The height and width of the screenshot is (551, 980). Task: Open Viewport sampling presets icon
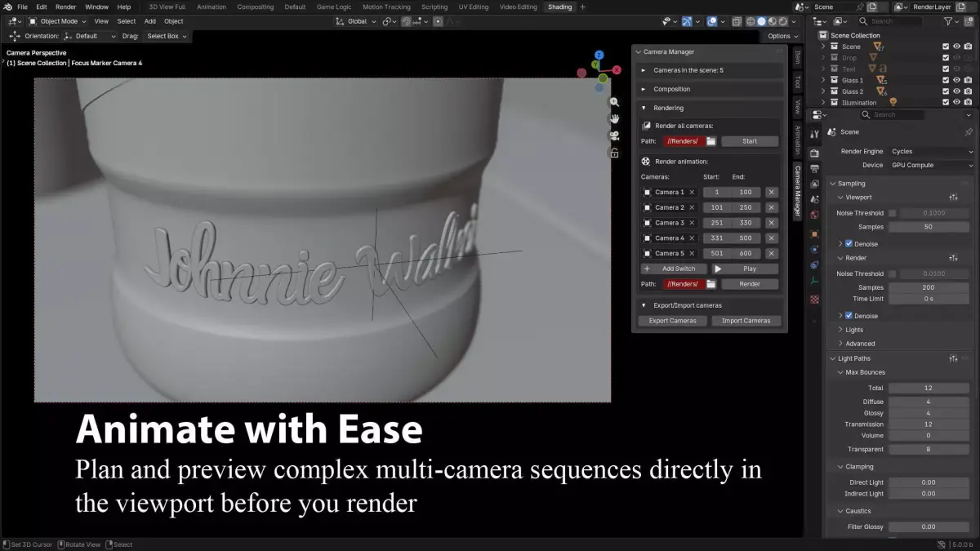[954, 198]
